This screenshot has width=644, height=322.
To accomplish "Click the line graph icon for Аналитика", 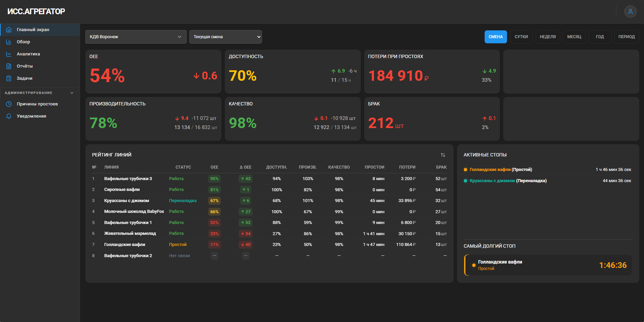I will (9, 54).
